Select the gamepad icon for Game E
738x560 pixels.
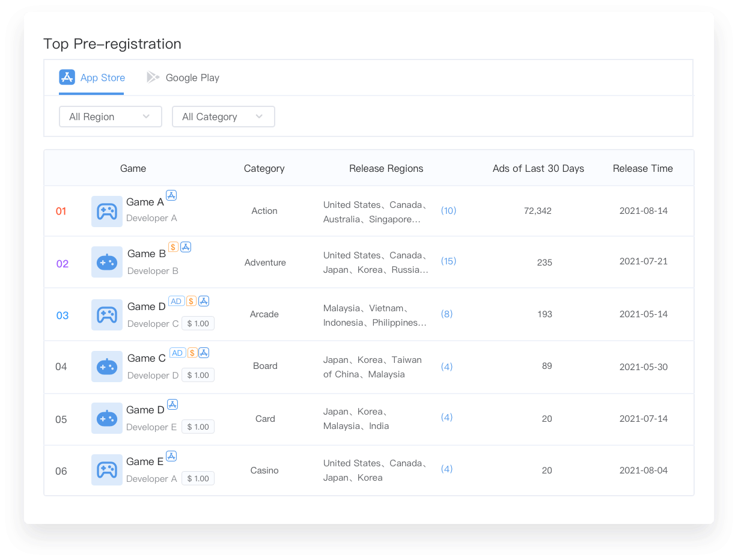pyautogui.click(x=107, y=470)
